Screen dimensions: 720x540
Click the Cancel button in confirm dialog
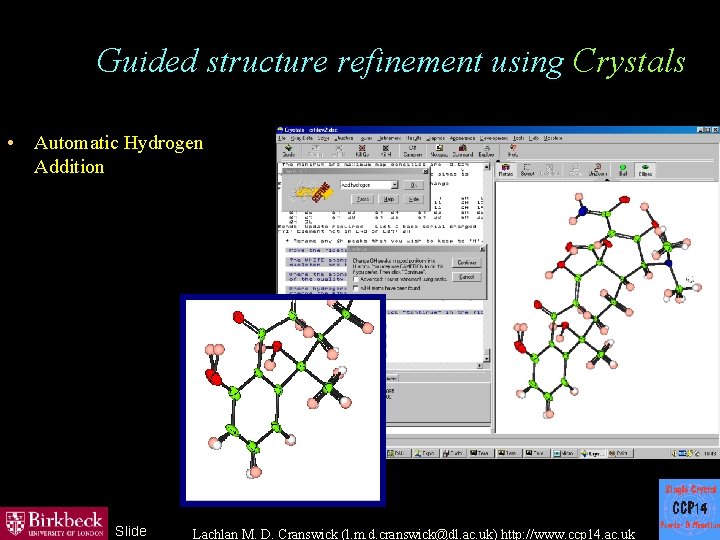coord(467,277)
